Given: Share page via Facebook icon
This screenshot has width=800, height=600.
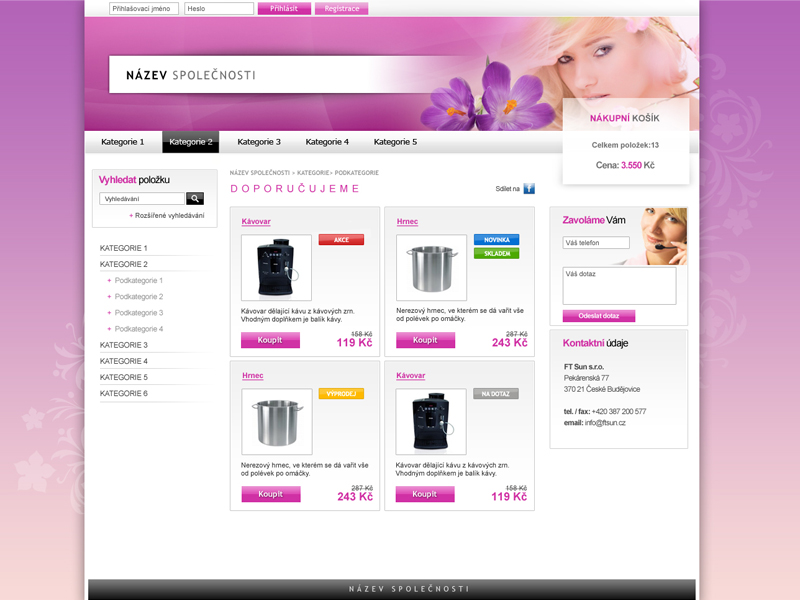Looking at the screenshot, I should pos(529,188).
